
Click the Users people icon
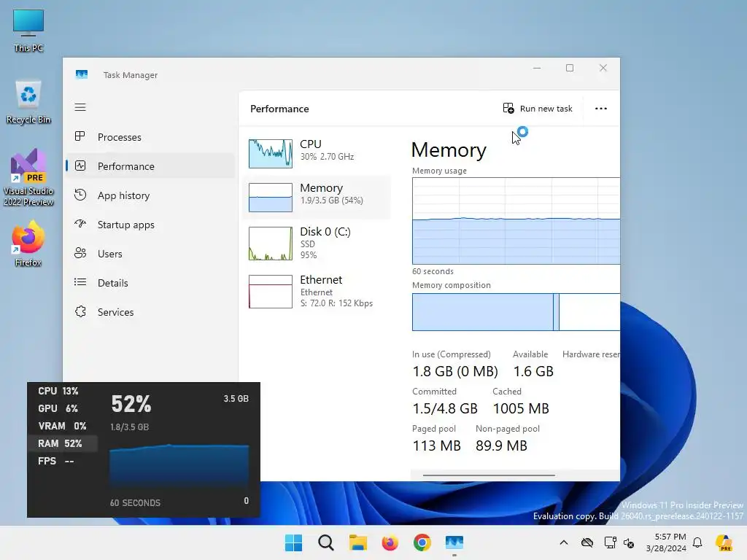[80, 253]
